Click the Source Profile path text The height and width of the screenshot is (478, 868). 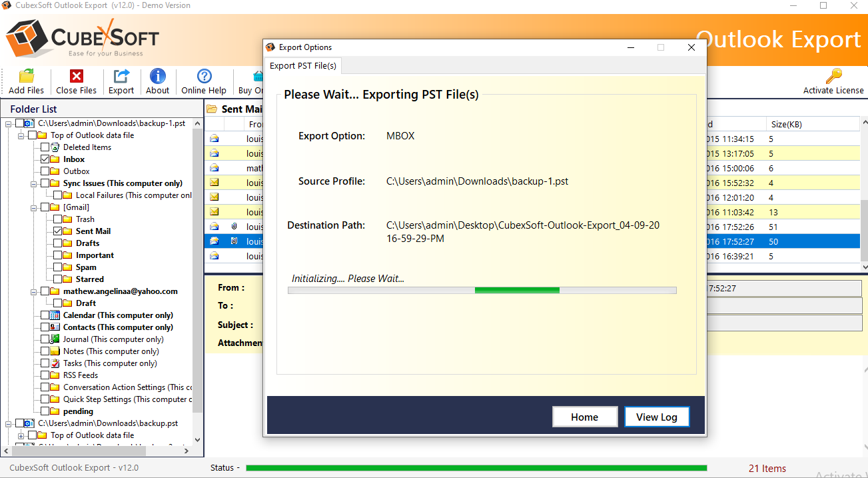coord(477,181)
